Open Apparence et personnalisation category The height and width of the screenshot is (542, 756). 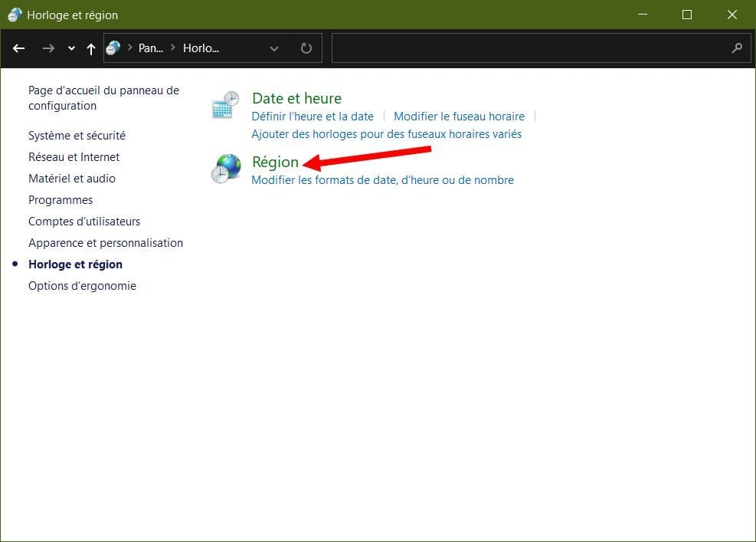pyautogui.click(x=106, y=243)
